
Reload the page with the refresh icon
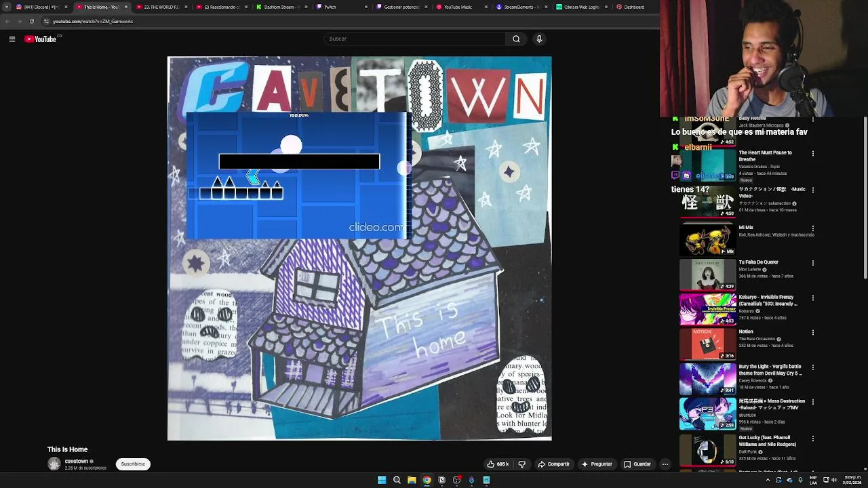point(32,21)
